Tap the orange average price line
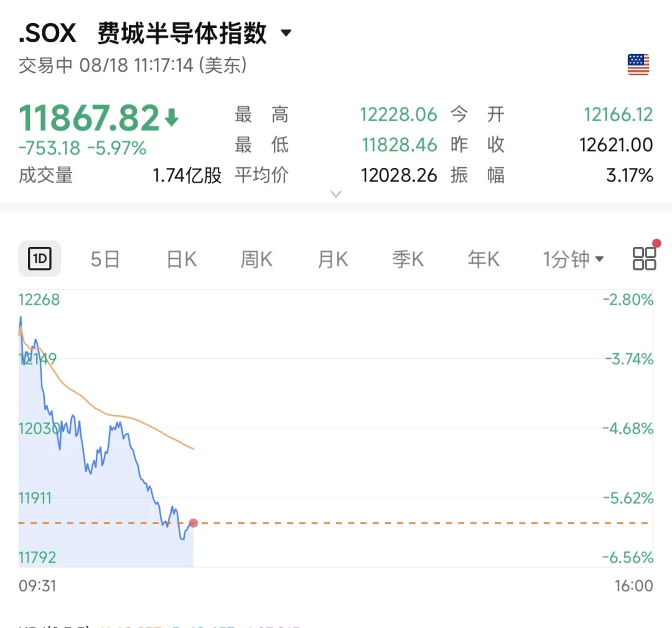672x628 pixels. pos(107,414)
